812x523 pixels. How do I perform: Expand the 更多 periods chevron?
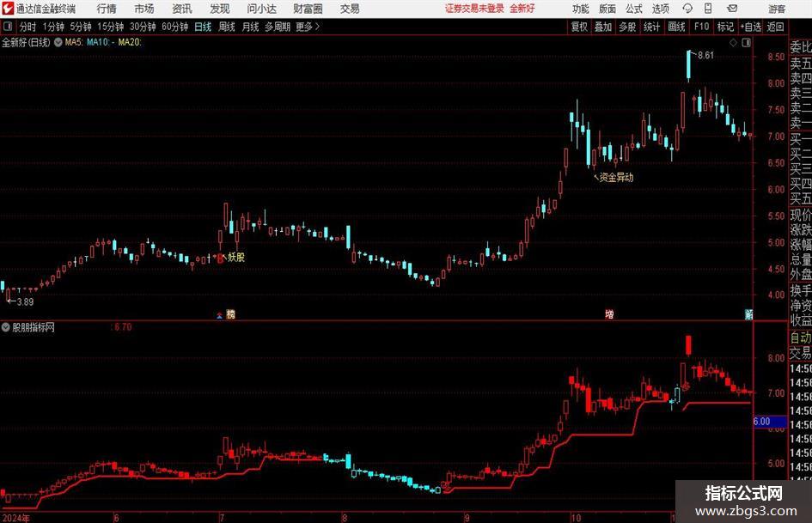point(308,27)
